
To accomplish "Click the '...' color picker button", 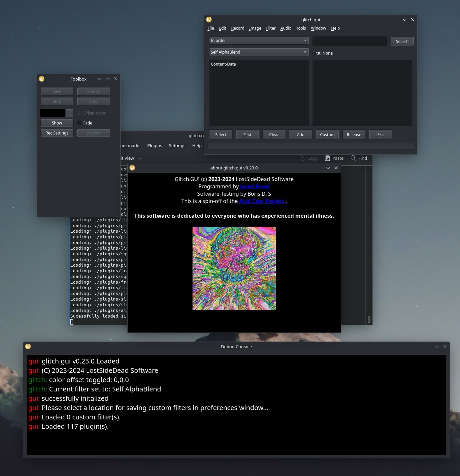I will [69, 113].
